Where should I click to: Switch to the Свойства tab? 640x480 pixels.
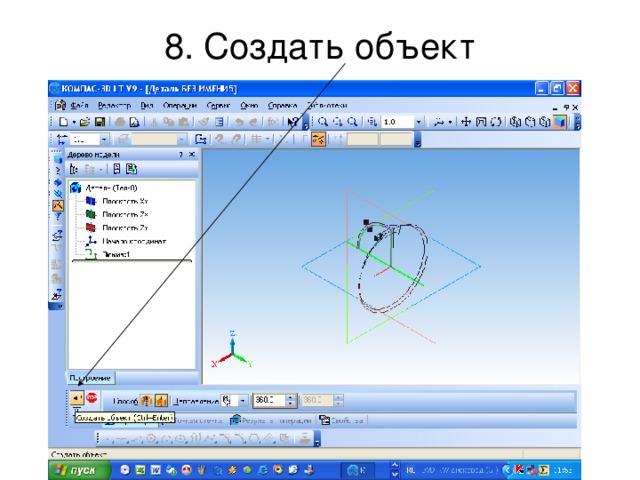pyautogui.click(x=342, y=420)
